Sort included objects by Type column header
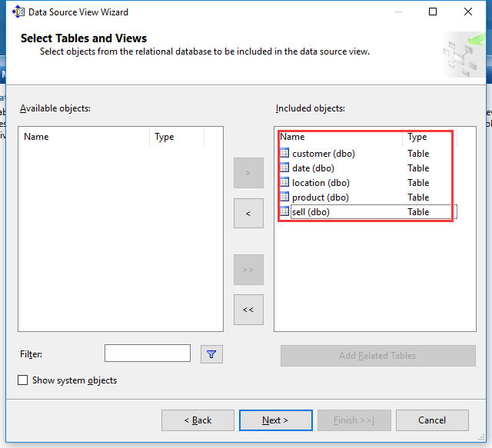Viewport: 492px width, 448px height. [x=428, y=137]
